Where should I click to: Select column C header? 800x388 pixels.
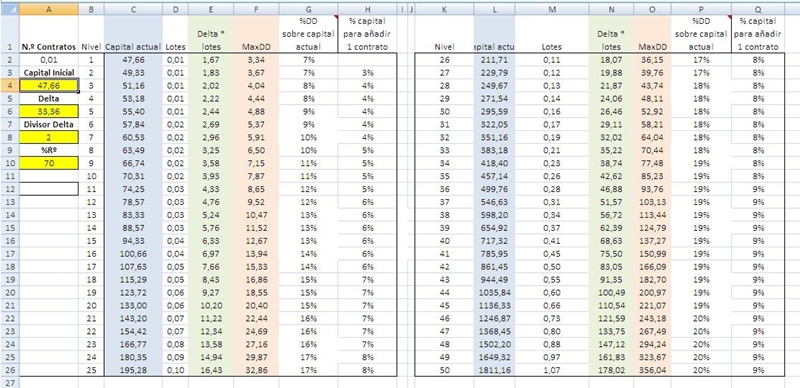click(x=133, y=9)
